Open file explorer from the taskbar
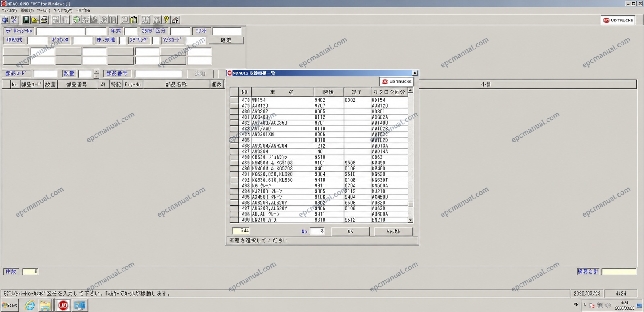The image size is (644, 312). pos(45,306)
